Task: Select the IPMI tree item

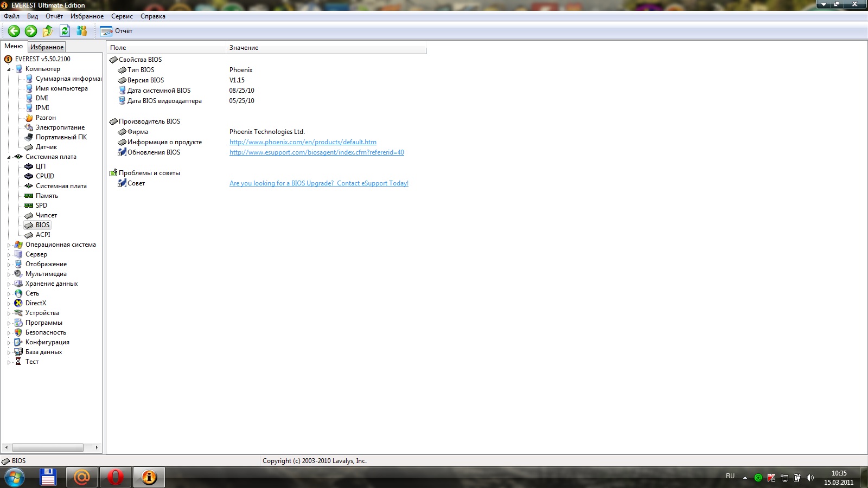Action: point(42,108)
